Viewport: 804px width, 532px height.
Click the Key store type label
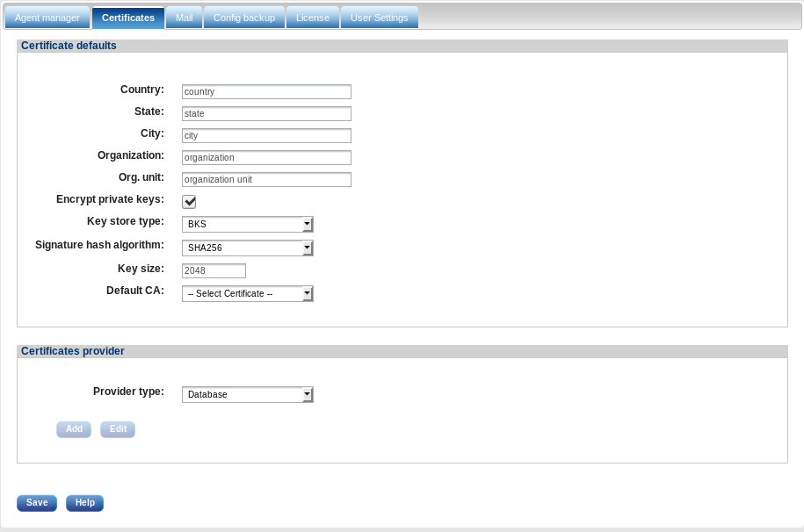pyautogui.click(x=126, y=221)
